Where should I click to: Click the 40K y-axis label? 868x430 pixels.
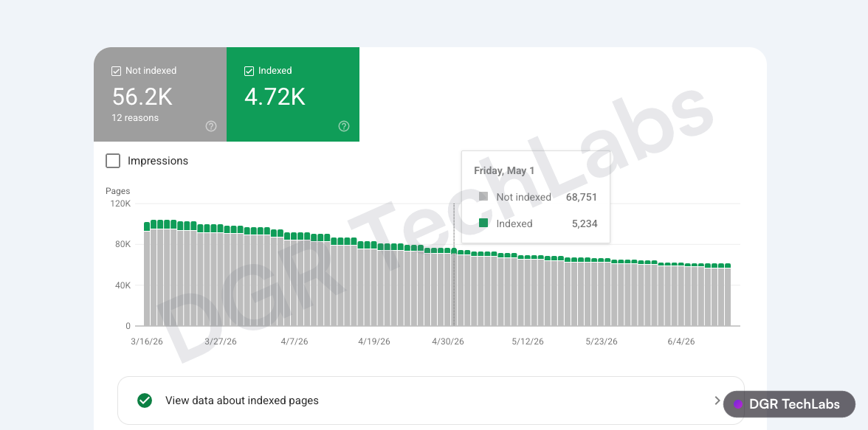[123, 285]
